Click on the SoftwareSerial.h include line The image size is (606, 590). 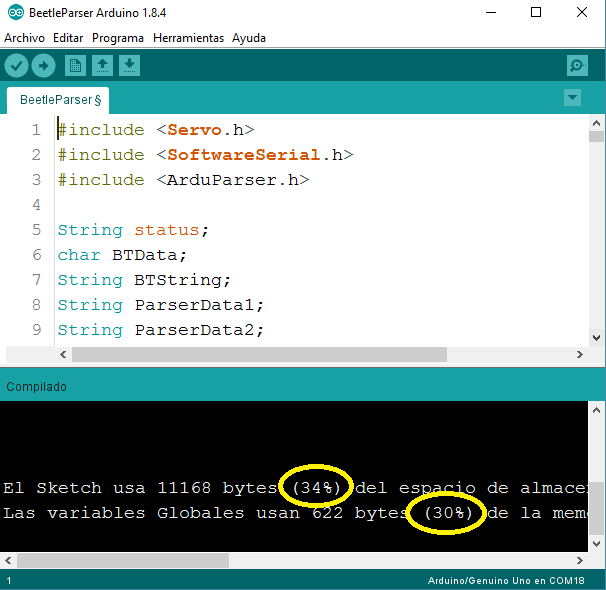[x=205, y=155]
